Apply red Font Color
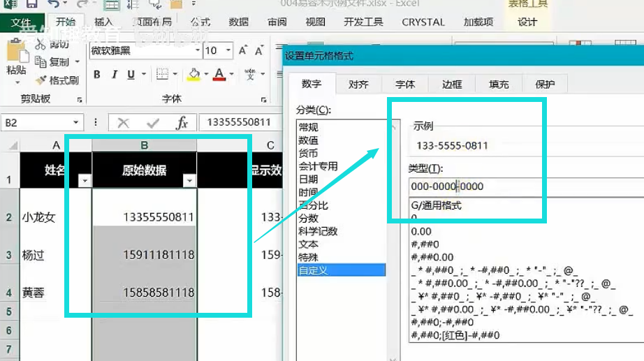644x361 pixels. pos(219,74)
